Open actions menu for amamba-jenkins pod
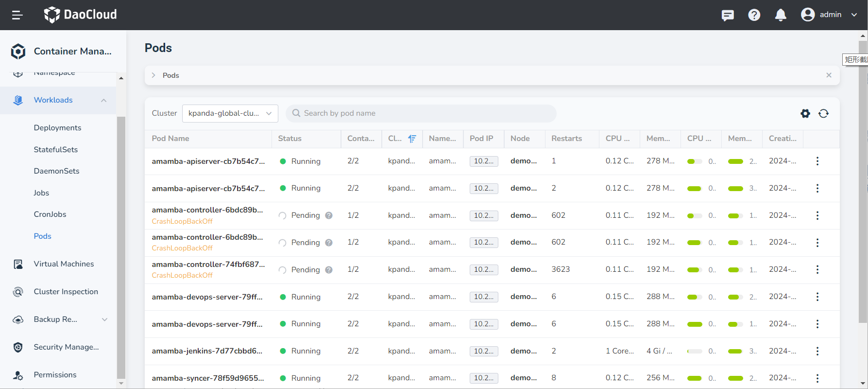 coord(817,351)
